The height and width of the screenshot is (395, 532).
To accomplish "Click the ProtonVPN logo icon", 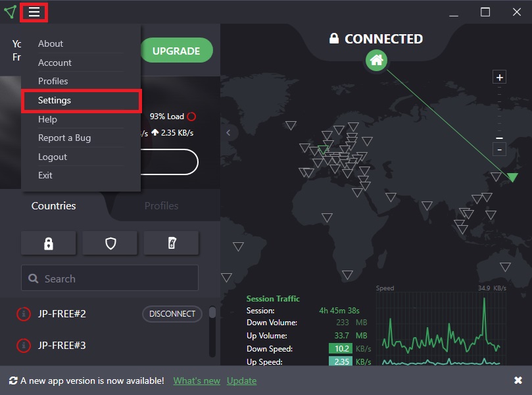I will tap(10, 13).
